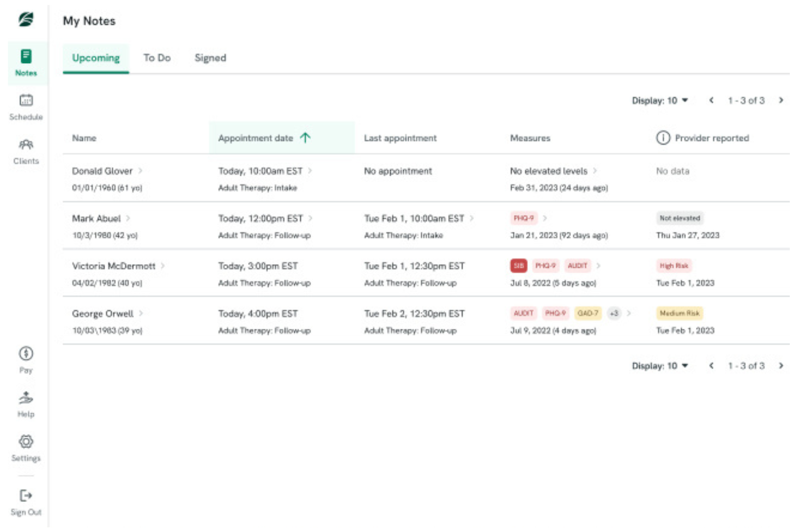798x532 pixels.
Task: Open Mark Abuel's client name
Action: click(x=96, y=218)
